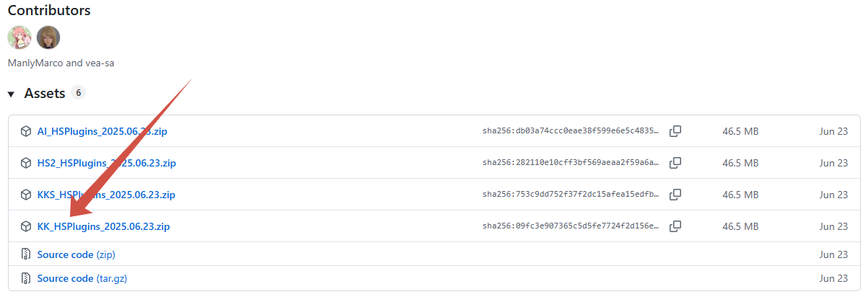Click package icon beside KKS_HSPlugins zip
This screenshot has height=302, width=868.
click(x=26, y=195)
